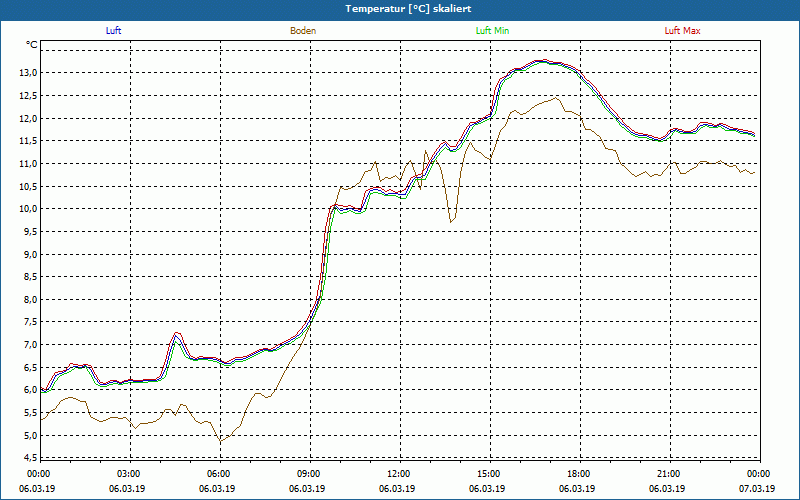800x500 pixels.
Task: Click the 07.03.19 date label
Action: click(x=757, y=488)
